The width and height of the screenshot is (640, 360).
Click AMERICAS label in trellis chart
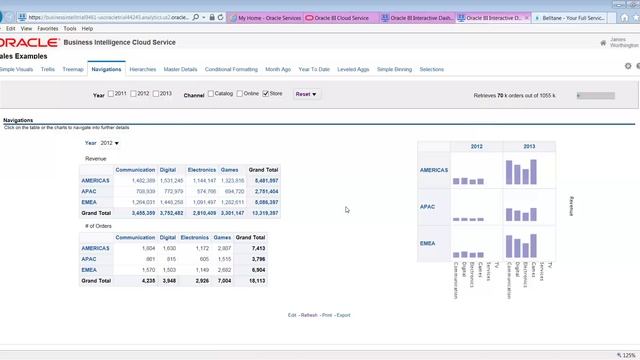pos(434,170)
